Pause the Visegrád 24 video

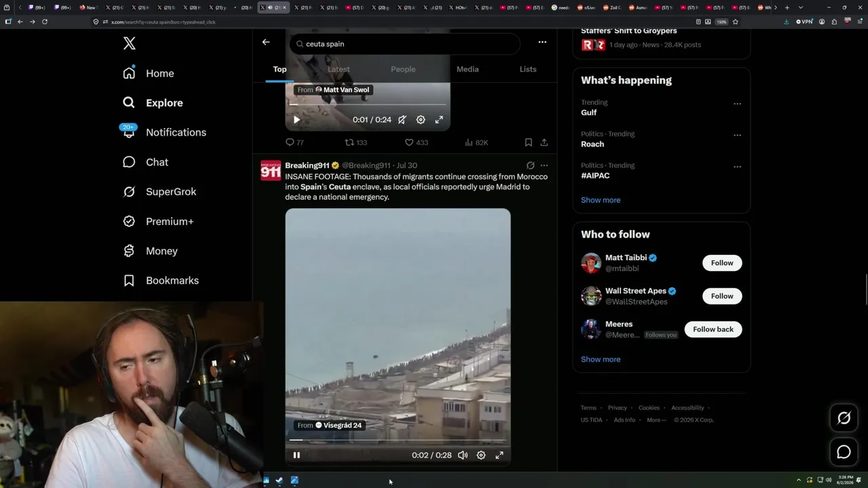click(x=296, y=455)
